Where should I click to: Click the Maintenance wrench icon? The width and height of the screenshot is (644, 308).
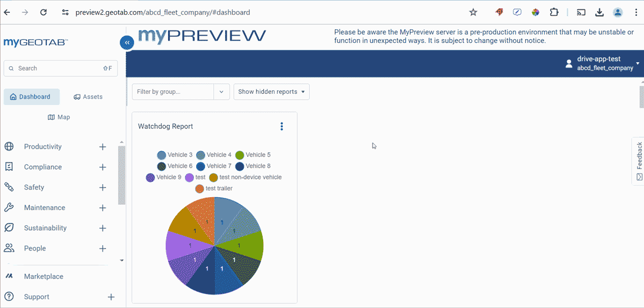tap(9, 208)
